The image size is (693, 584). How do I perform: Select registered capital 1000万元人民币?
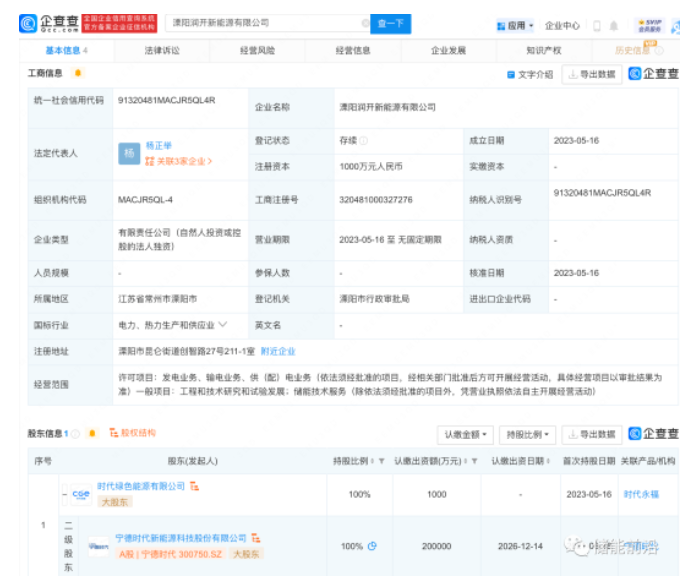click(371, 167)
